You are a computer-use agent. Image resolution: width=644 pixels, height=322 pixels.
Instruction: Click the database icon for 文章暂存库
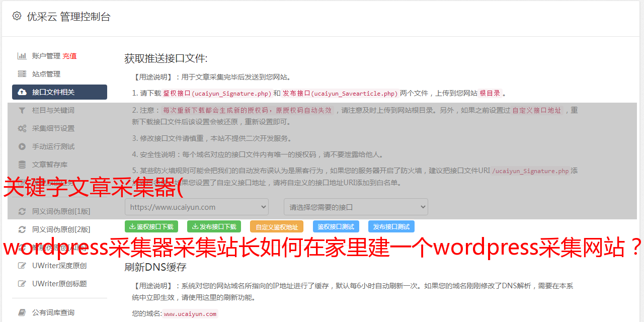click(22, 165)
